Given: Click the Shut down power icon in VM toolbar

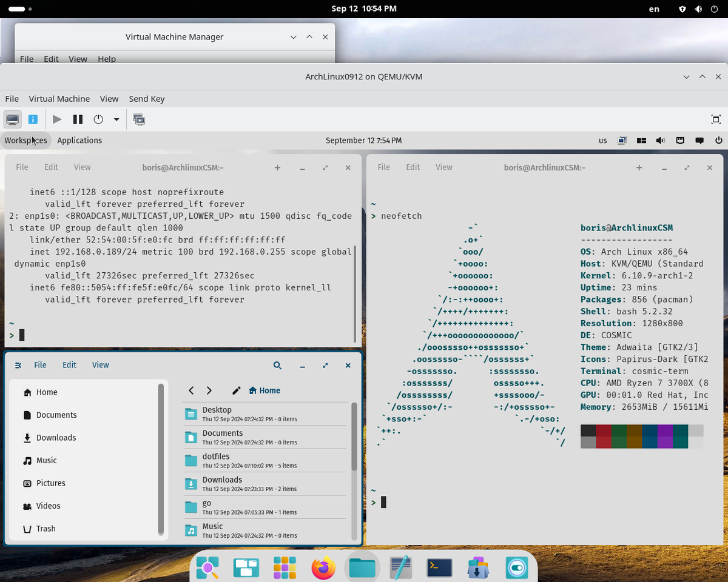Looking at the screenshot, I should (x=98, y=119).
